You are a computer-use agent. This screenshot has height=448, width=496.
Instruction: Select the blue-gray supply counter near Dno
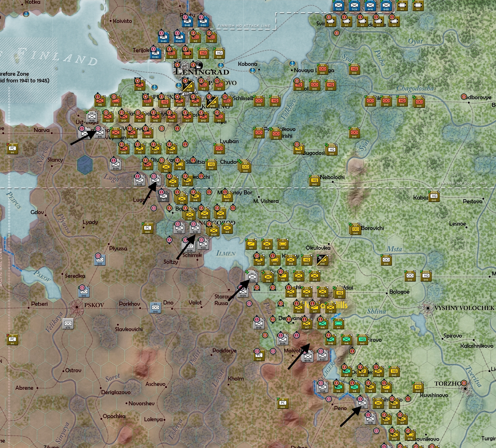tap(155, 308)
